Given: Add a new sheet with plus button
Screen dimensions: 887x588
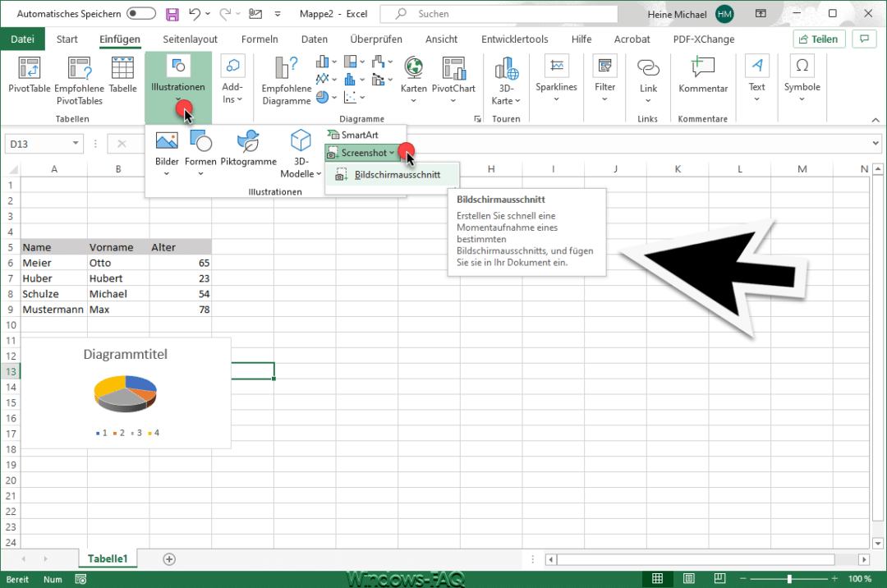Looking at the screenshot, I should pyautogui.click(x=168, y=559).
